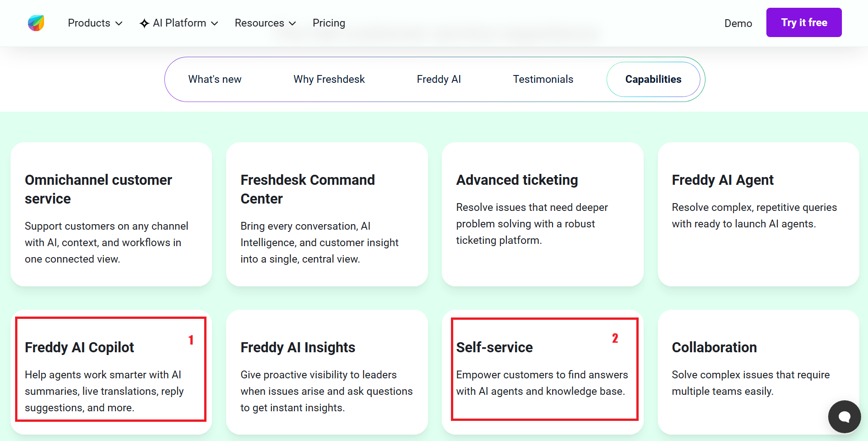Select the Capabilities tab
868x441 pixels.
(x=653, y=79)
